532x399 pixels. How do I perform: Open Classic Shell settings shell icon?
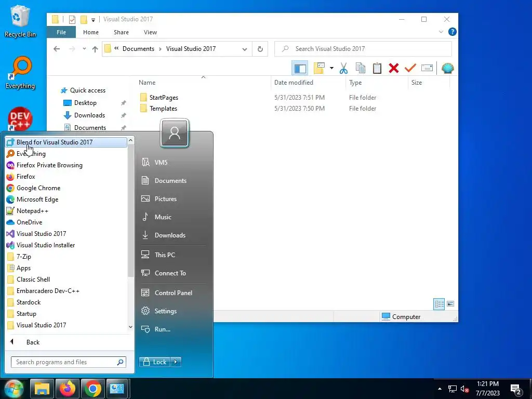[x=447, y=68]
